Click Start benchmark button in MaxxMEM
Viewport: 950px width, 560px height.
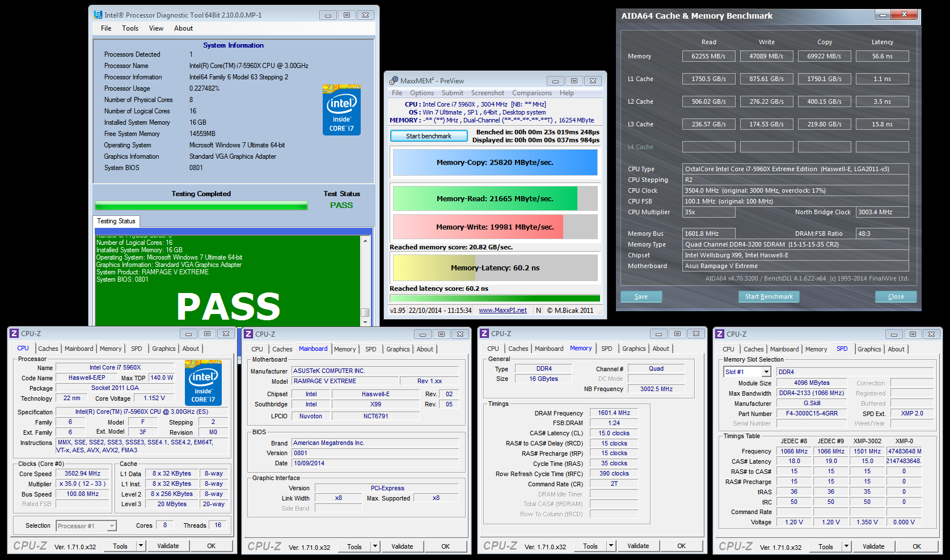(429, 136)
